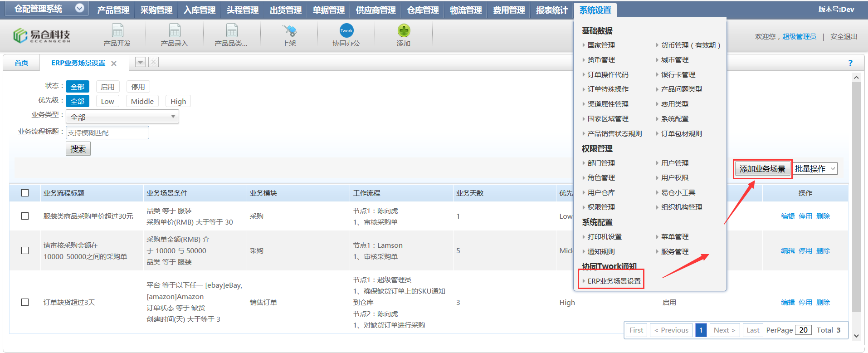Viewport: 868px width, 353px height.
Task: Focus the 业务流程标题 search field
Action: point(107,132)
